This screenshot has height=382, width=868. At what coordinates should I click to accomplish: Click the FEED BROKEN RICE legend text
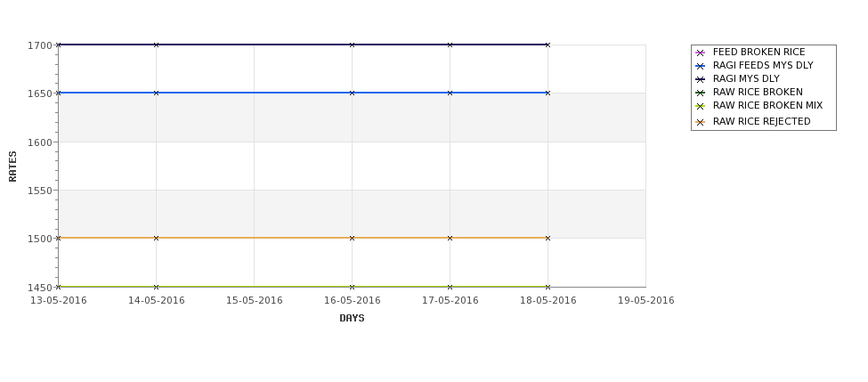coord(759,52)
